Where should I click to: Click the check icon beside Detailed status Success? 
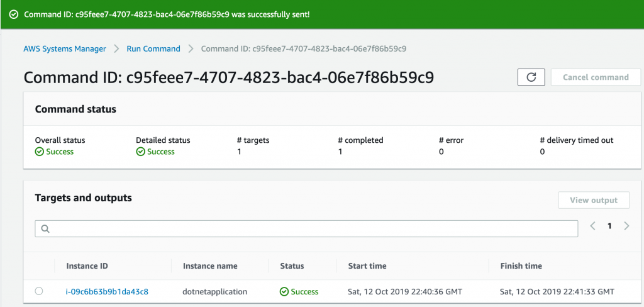click(140, 152)
